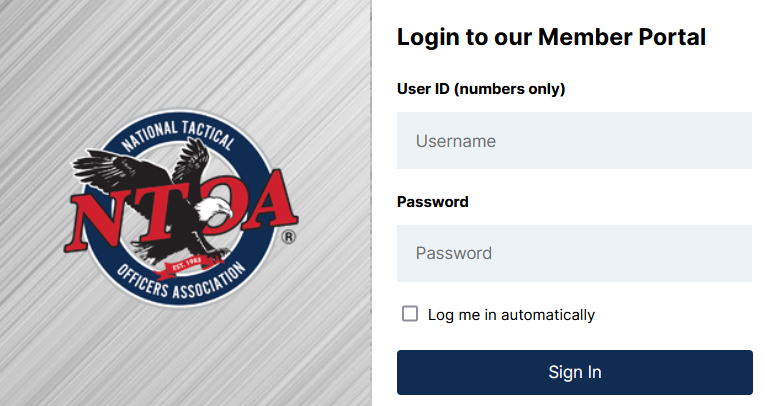This screenshot has width=765, height=406.
Task: Click "Officers Association" text on logo ring
Action: (180, 282)
